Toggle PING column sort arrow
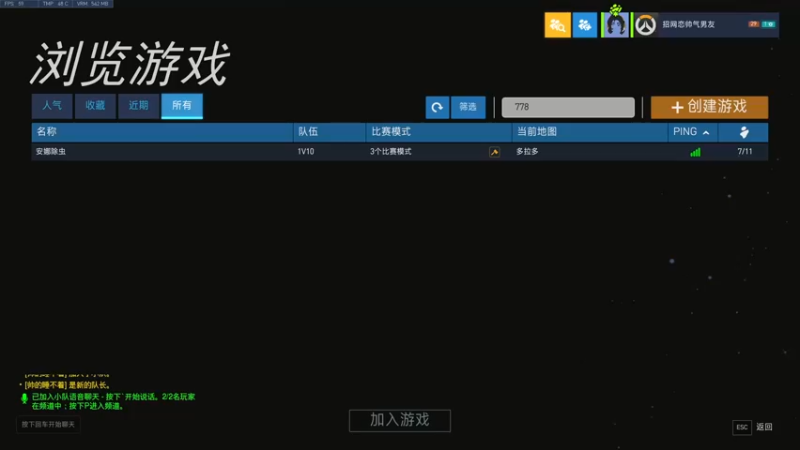Screen dimensions: 800x450 pos(706,133)
